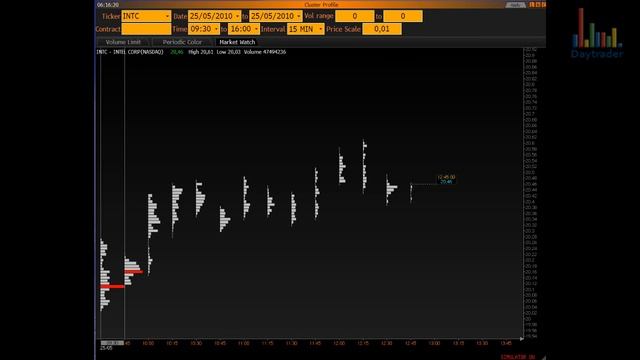
Task: Click the time axis right scroll arrow
Action: click(521, 339)
